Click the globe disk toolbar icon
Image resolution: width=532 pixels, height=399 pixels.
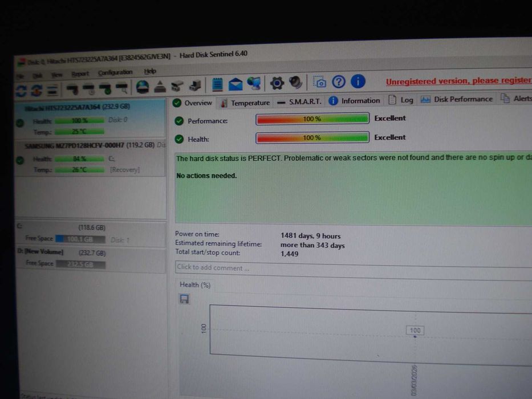tap(143, 87)
